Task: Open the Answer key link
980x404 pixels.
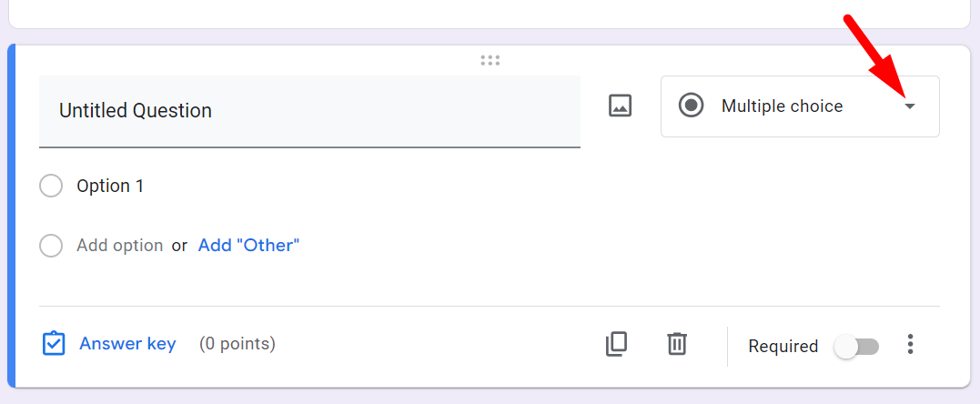Action: 127,344
